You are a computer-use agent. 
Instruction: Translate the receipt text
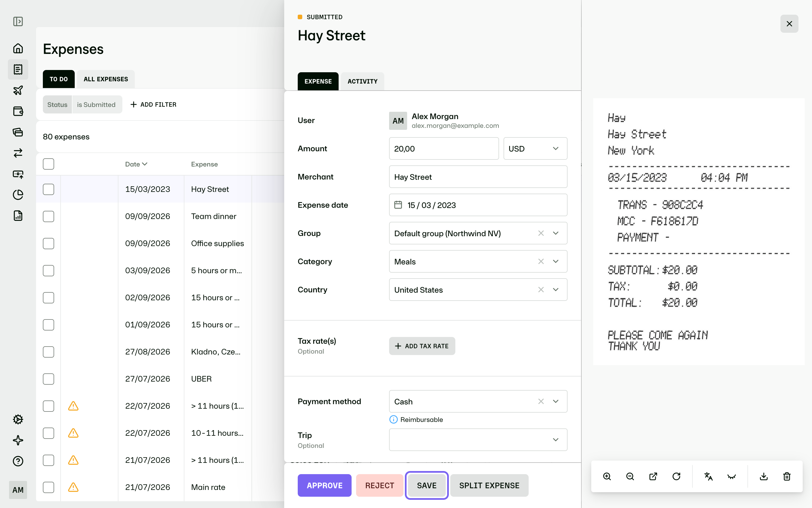click(x=708, y=476)
